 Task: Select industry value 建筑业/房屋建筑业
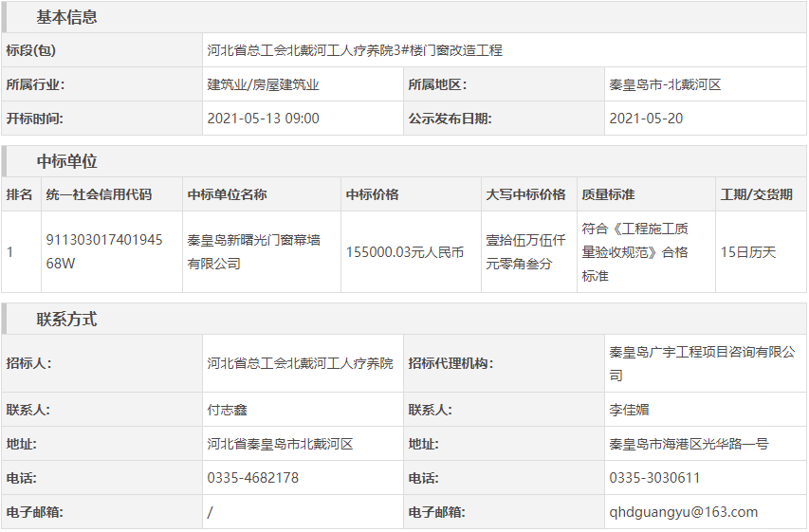(263, 84)
